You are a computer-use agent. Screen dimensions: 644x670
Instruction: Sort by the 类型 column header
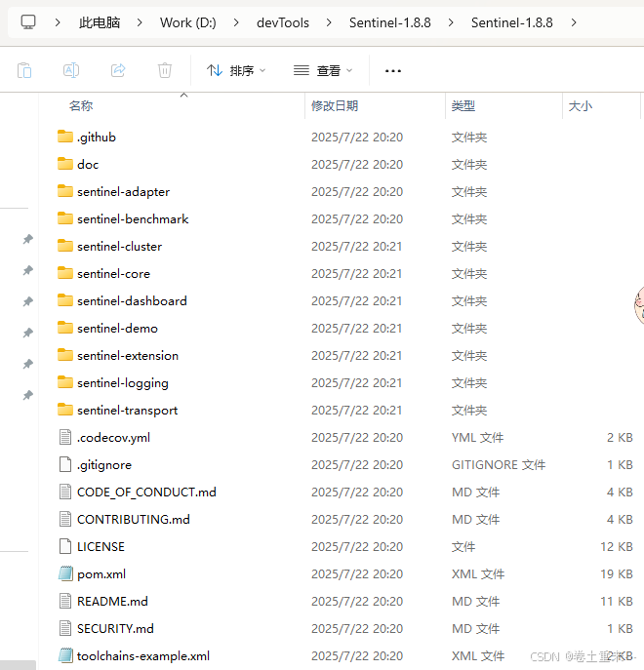tap(463, 105)
